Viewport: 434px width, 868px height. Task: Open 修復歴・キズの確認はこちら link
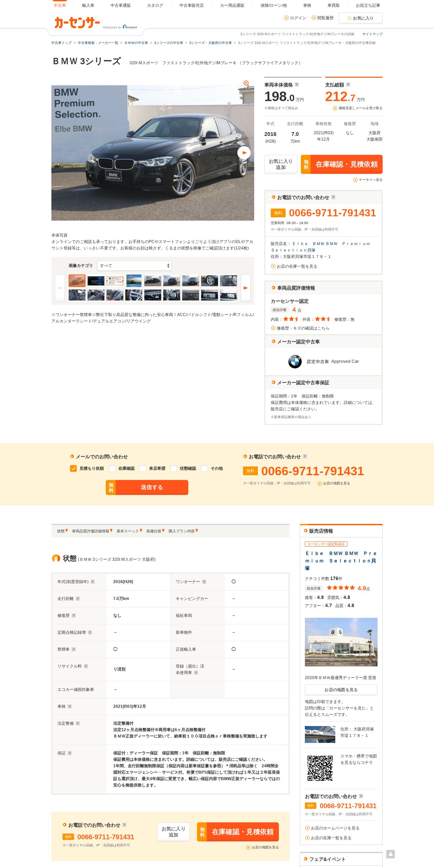[300, 328]
